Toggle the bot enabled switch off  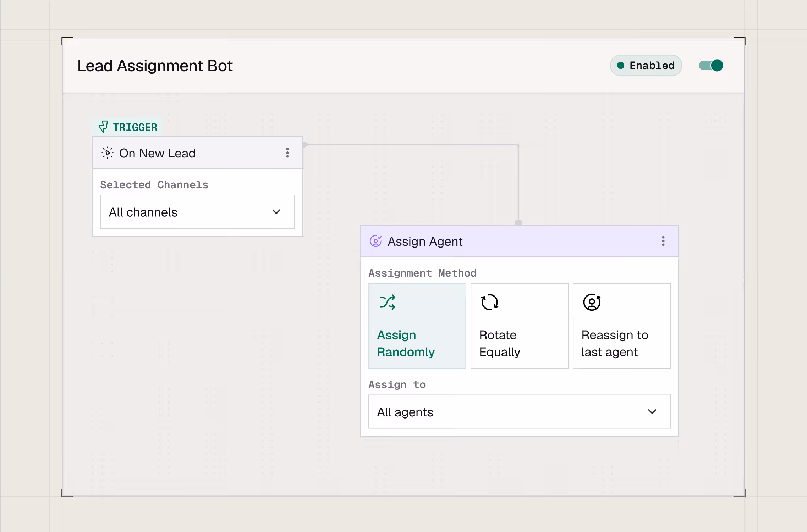[x=711, y=66]
